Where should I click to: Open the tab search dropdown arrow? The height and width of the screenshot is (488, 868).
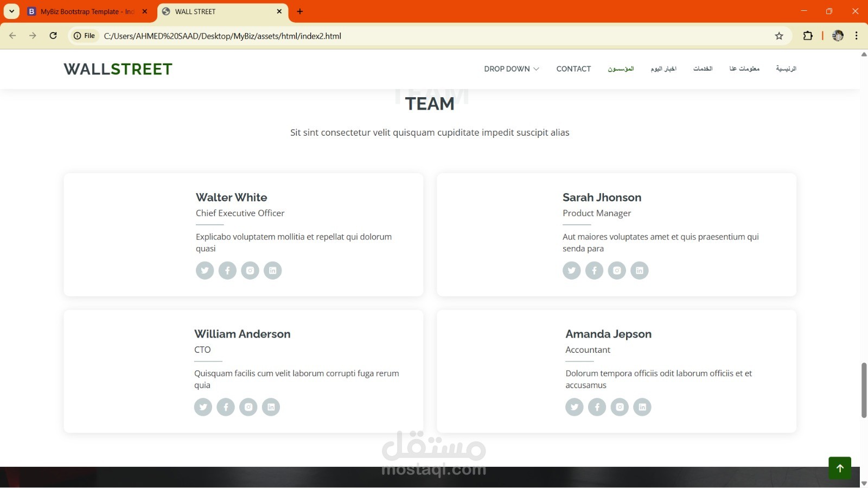[x=11, y=11]
